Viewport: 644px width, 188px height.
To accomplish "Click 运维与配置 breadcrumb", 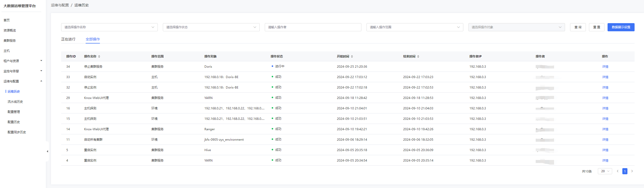I will [x=60, y=5].
